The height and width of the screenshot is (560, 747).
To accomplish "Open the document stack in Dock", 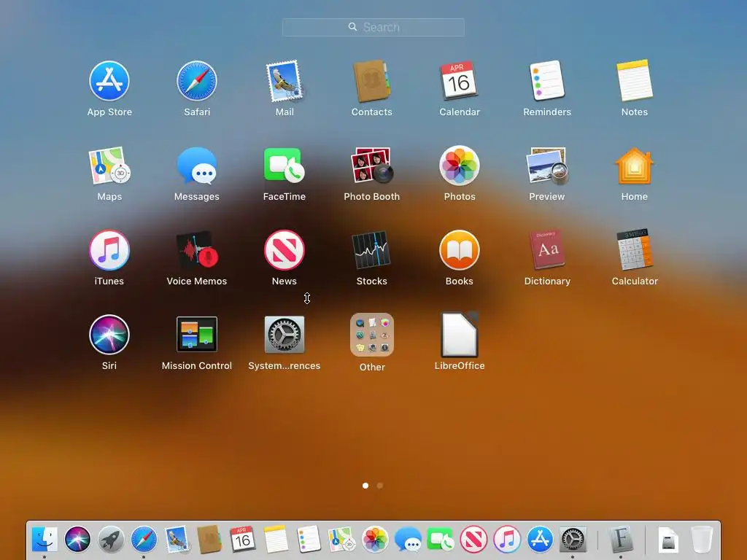I will pyautogui.click(x=668, y=540).
